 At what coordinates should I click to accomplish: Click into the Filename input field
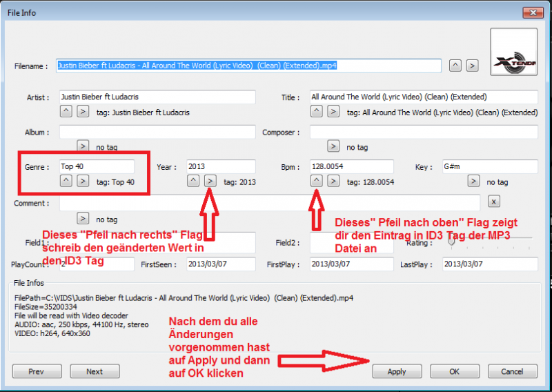(248, 66)
